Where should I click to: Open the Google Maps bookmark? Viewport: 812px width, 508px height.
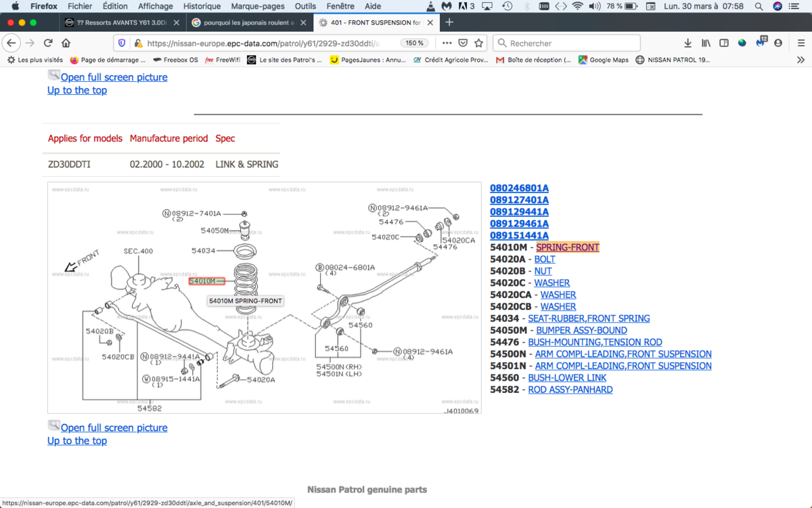tap(603, 60)
